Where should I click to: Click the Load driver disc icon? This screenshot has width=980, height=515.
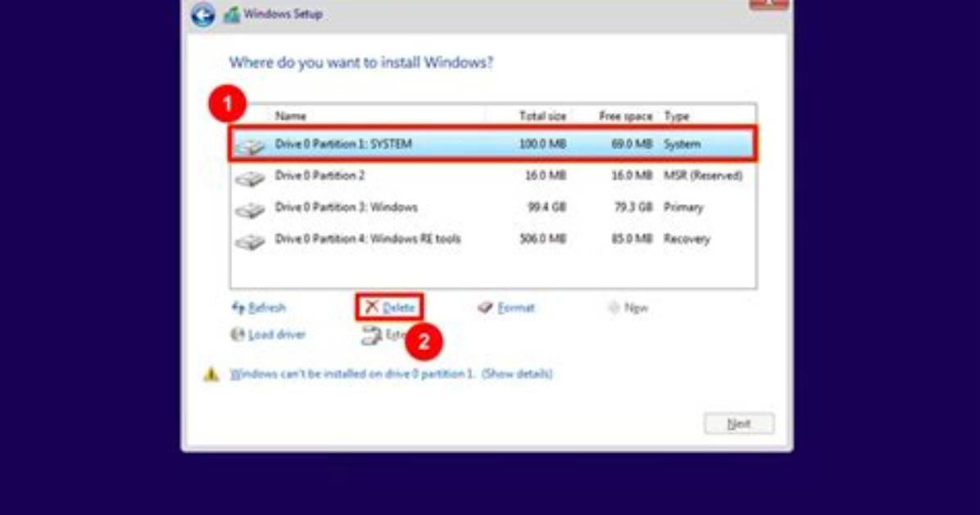coord(238,334)
